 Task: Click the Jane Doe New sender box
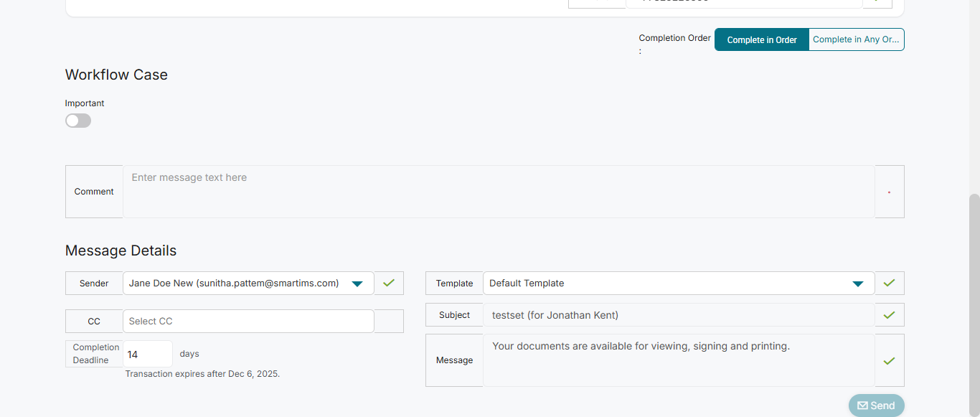tap(237, 284)
